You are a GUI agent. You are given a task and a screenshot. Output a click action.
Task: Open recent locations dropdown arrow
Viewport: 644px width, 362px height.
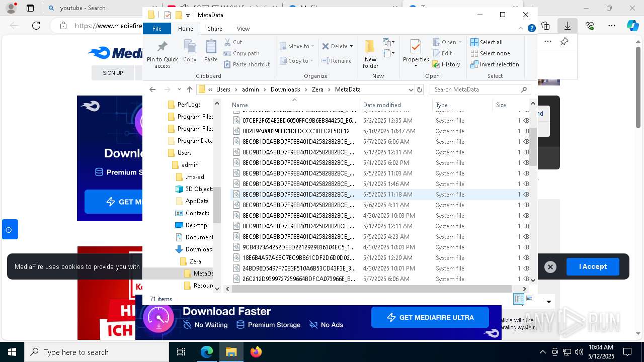click(x=179, y=89)
